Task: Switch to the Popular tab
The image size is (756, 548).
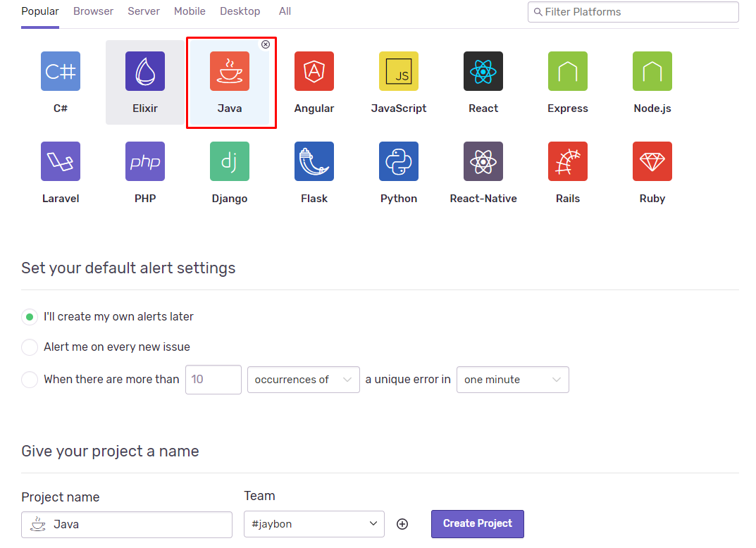Action: point(40,11)
